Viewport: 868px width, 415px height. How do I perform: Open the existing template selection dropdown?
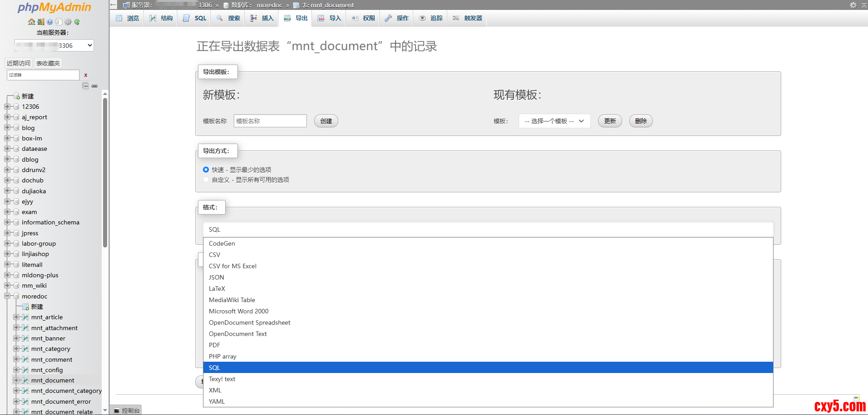(x=554, y=121)
